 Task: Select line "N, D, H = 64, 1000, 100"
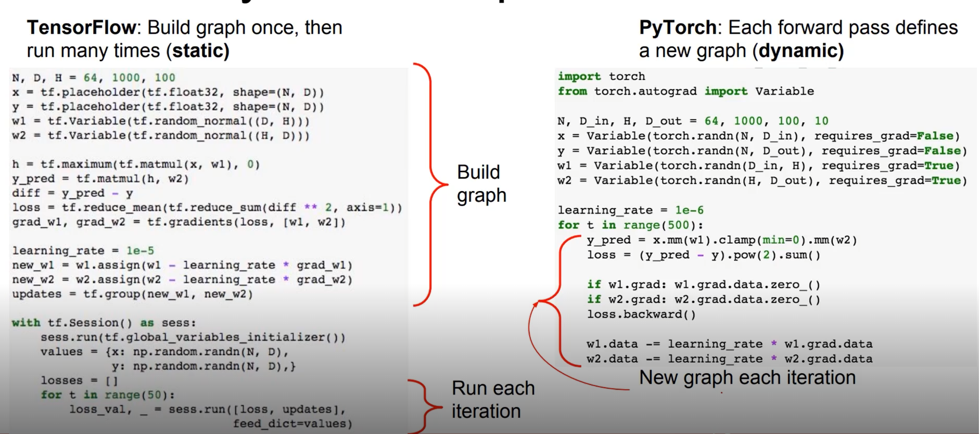tap(94, 78)
